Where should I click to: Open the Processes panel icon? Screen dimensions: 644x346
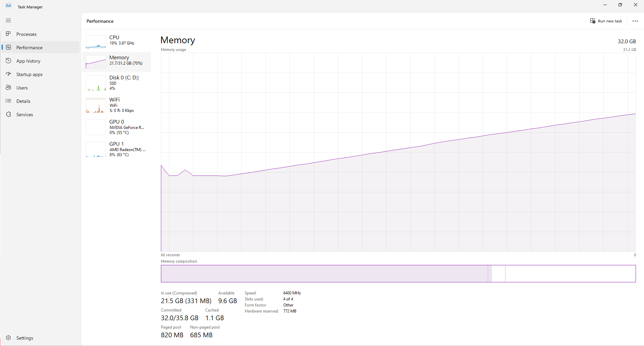point(9,34)
